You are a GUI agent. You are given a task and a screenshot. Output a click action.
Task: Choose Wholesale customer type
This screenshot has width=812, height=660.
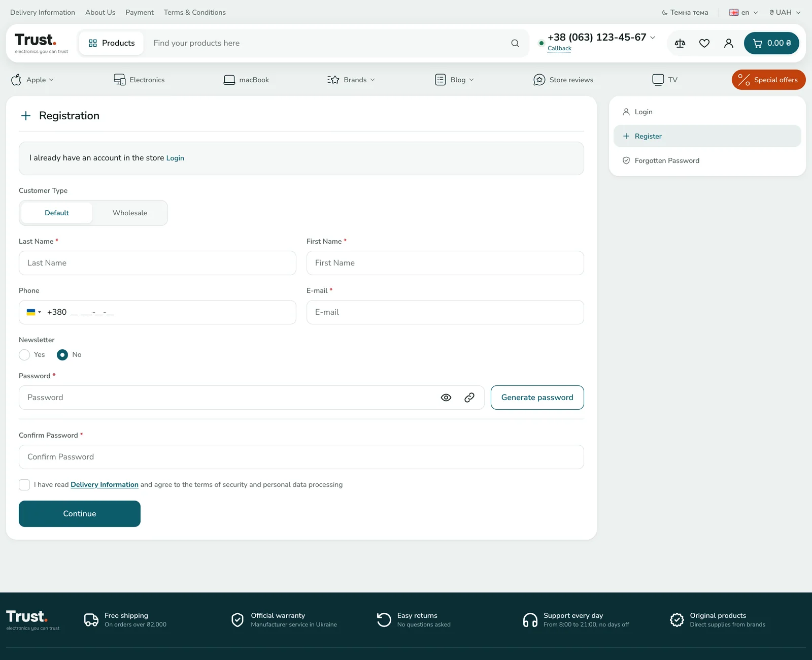tap(130, 213)
